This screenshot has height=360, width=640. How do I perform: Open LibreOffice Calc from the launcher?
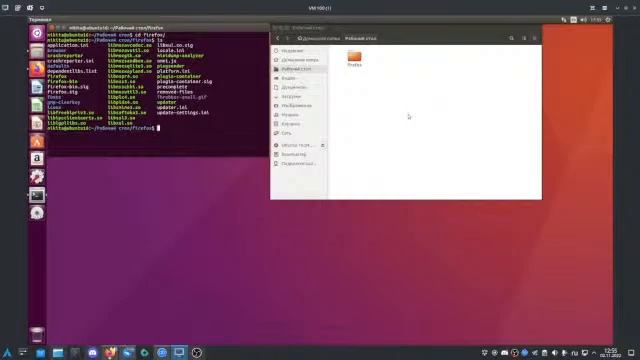pos(37,105)
